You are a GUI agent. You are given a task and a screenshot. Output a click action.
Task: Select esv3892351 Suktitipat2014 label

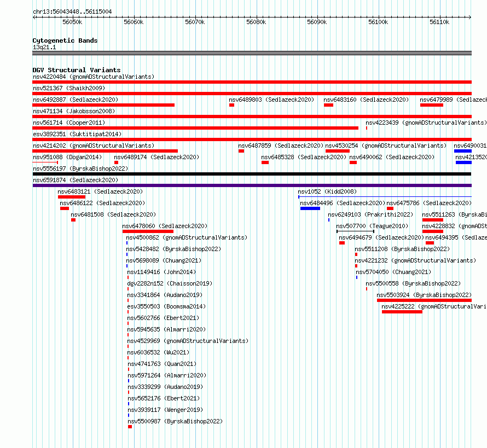77,134
